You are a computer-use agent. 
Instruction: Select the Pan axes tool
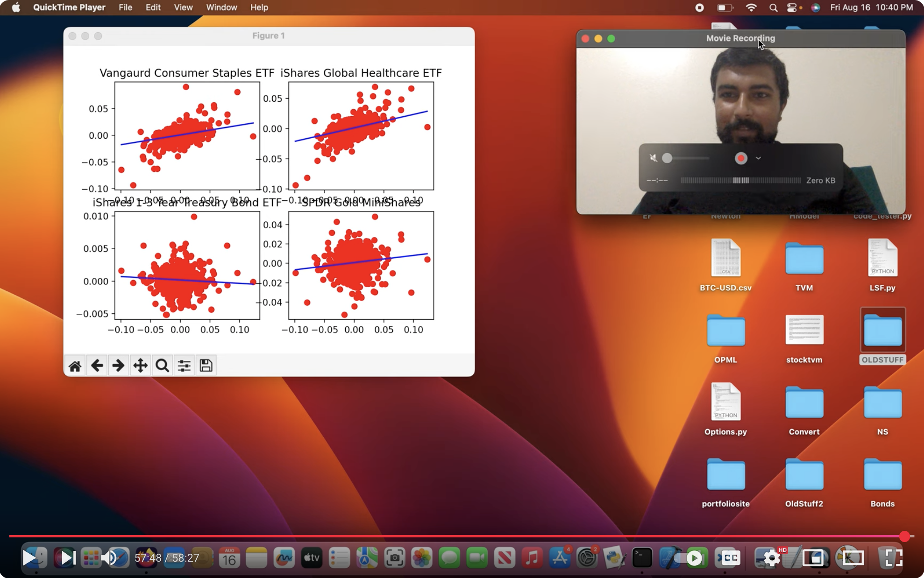coord(140,366)
